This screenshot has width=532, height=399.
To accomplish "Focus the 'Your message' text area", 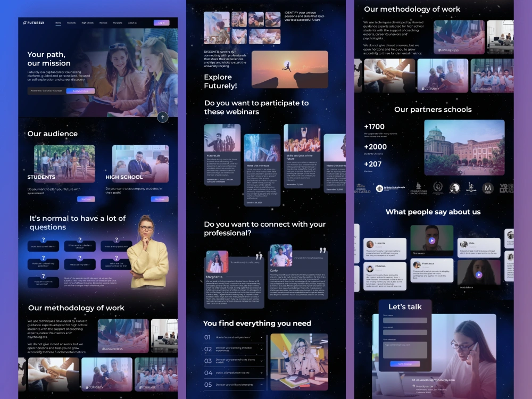I will pyautogui.click(x=405, y=350).
